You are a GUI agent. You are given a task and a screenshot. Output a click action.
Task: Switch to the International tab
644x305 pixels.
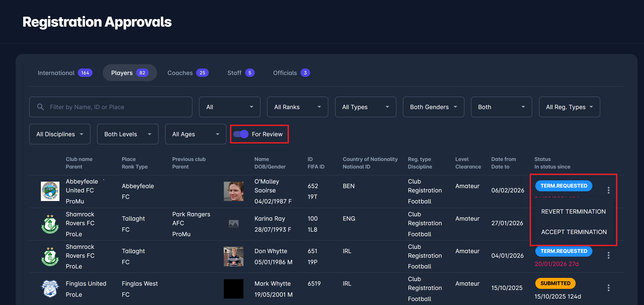coord(65,73)
